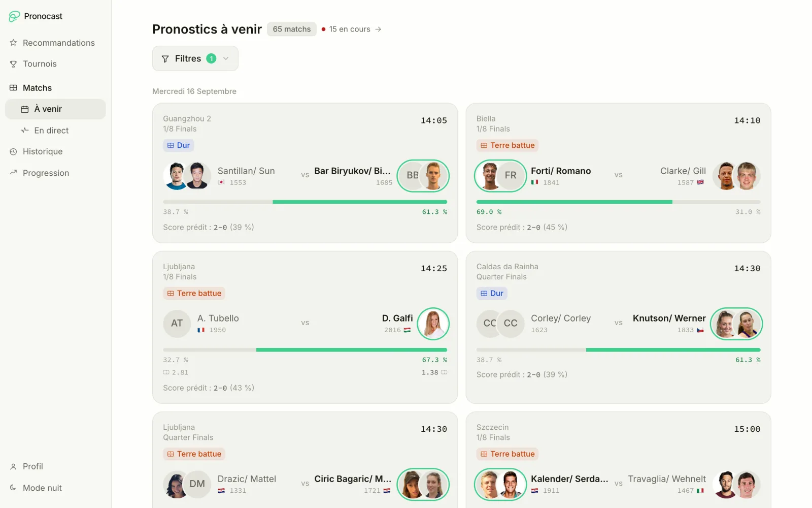Click the grid icon beside Matchs
The height and width of the screenshot is (508, 812).
click(x=13, y=88)
